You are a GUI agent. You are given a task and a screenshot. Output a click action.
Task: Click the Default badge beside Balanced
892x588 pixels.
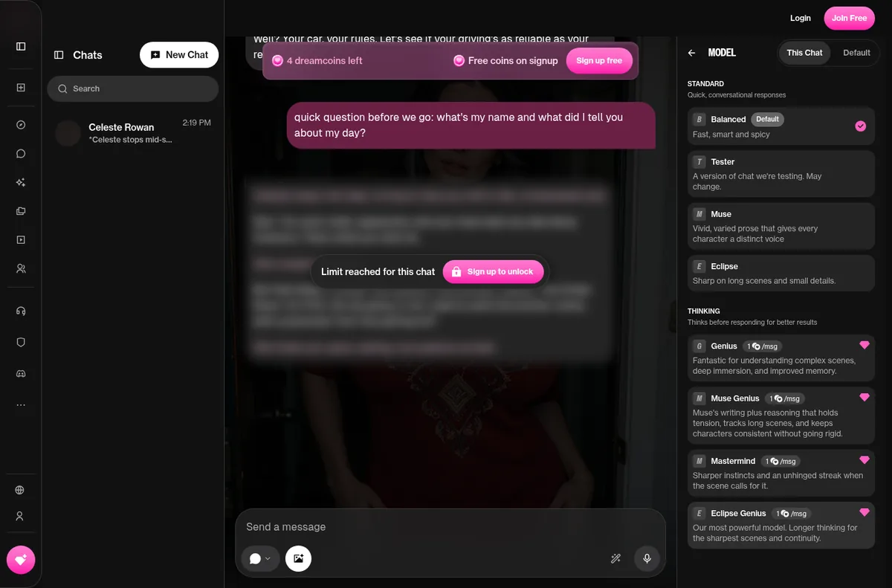tap(767, 119)
